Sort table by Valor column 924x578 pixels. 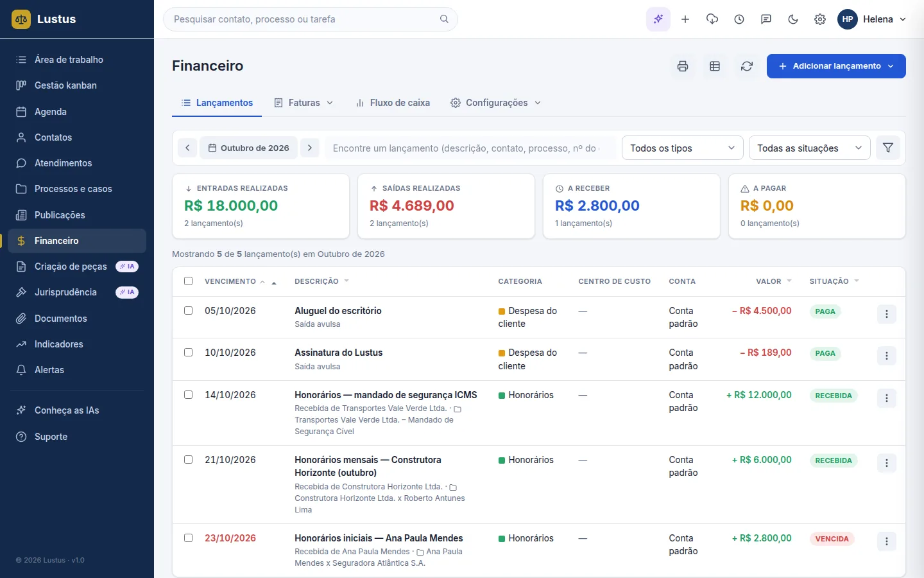click(x=774, y=281)
